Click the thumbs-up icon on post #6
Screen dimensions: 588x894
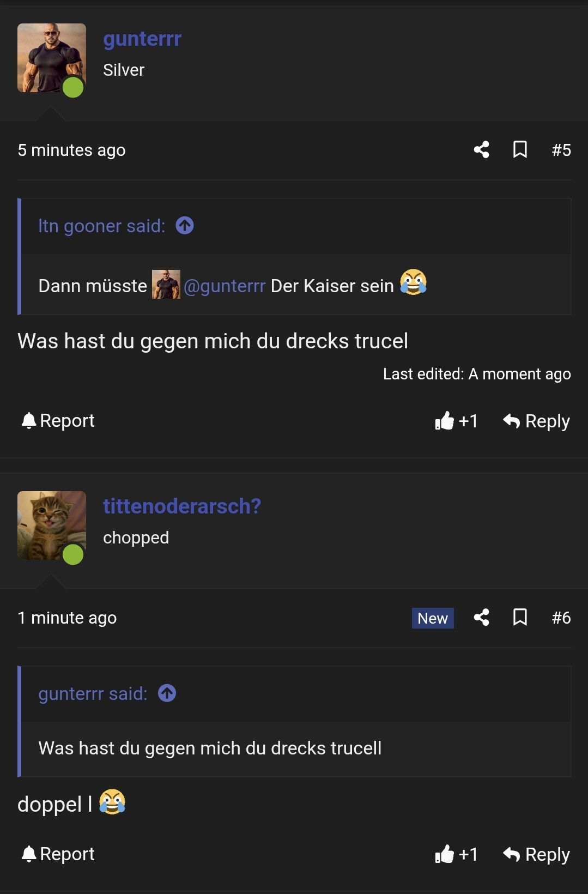pos(446,854)
